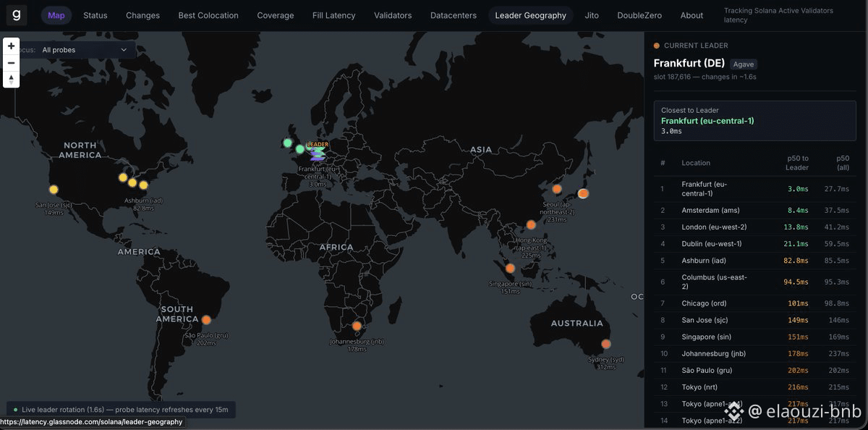This screenshot has height=430, width=868.
Task: Open the Datacenters tab
Action: 453,15
